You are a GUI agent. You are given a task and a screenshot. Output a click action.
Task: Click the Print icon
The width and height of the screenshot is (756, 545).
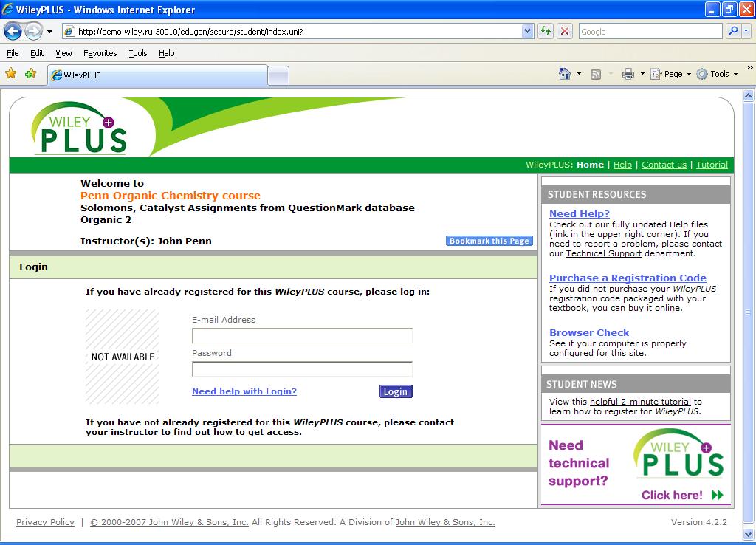pos(628,74)
